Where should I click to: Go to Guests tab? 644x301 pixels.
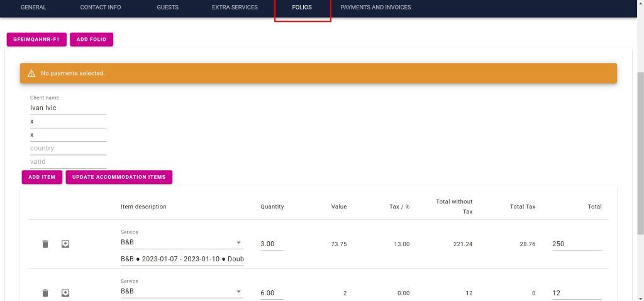(167, 8)
